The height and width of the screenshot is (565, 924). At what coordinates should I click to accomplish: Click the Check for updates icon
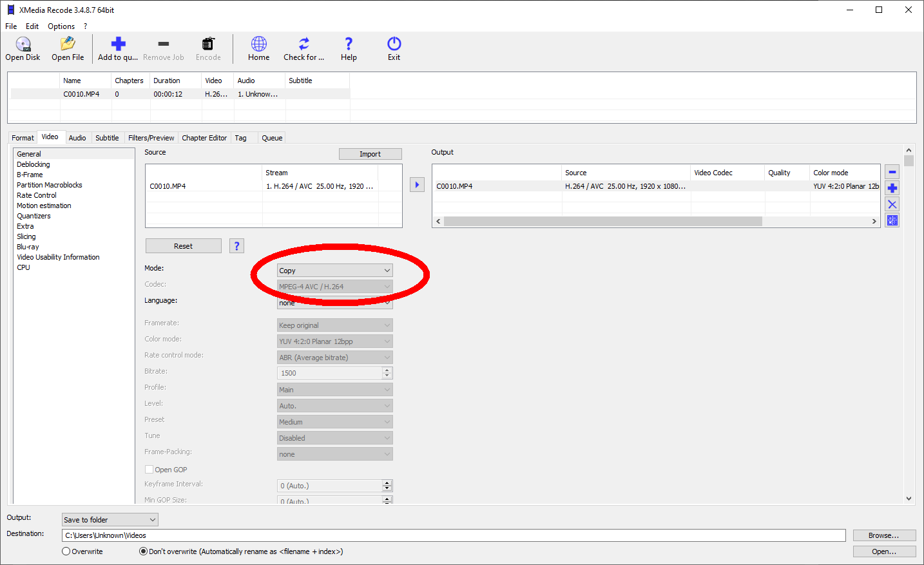tap(303, 44)
